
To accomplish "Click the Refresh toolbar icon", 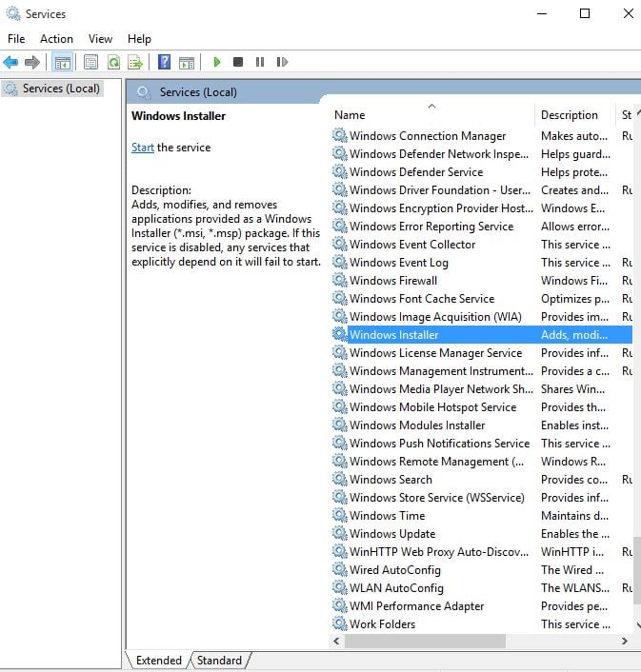I will pos(113,63).
